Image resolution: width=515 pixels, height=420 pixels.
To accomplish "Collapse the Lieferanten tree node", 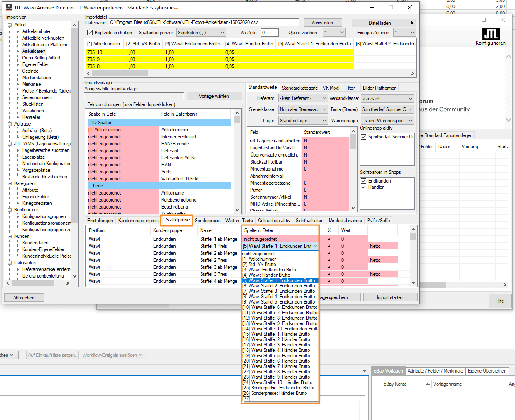I will [10, 263].
